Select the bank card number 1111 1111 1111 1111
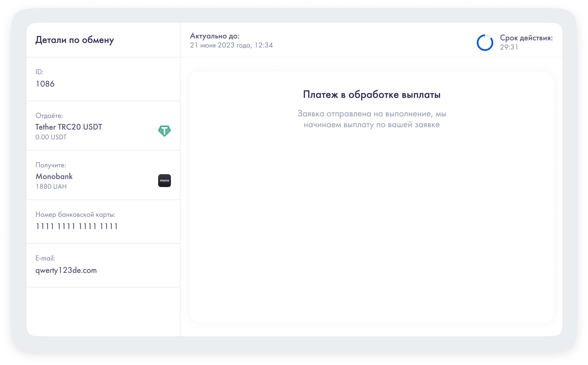588x365 pixels. pyautogui.click(x=77, y=227)
